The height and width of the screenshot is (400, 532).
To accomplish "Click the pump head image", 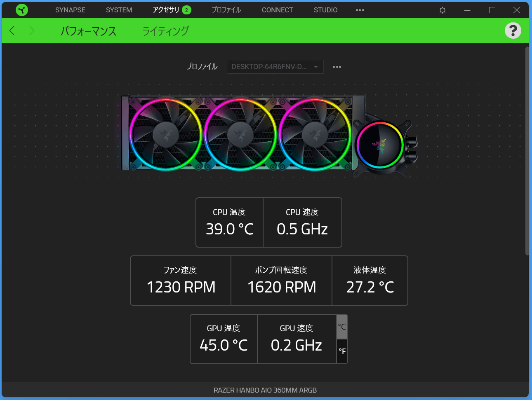I will tap(380, 145).
